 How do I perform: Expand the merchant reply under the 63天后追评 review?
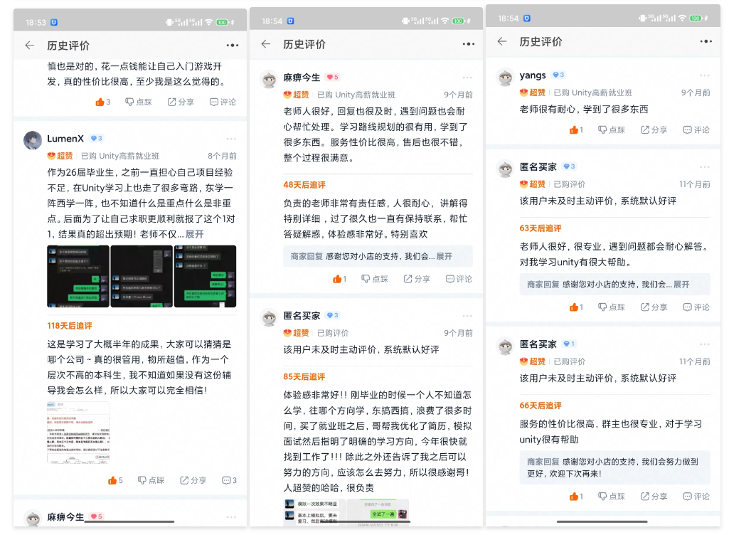pos(681,284)
